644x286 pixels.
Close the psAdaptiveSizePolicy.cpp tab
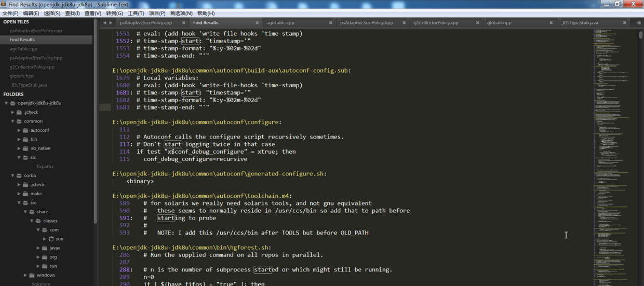[x=183, y=23]
